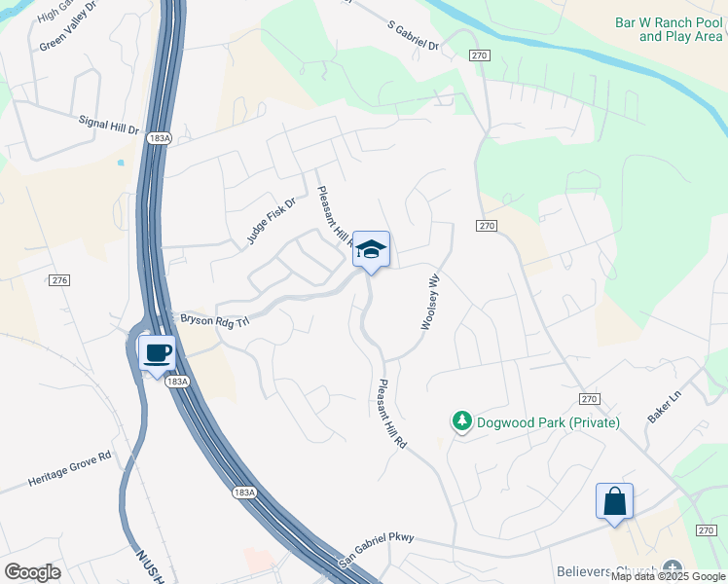Click the Woolsey Wy street label

coord(430,302)
